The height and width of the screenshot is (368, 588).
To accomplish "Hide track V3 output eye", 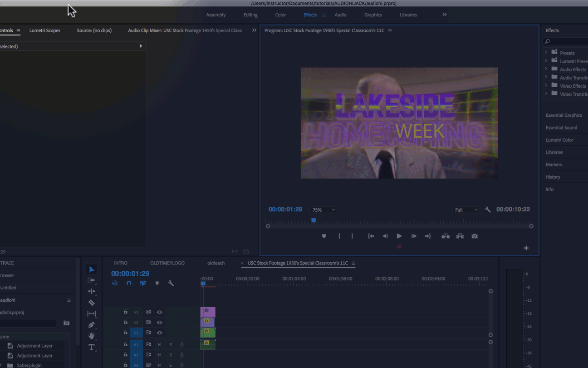I will (159, 312).
